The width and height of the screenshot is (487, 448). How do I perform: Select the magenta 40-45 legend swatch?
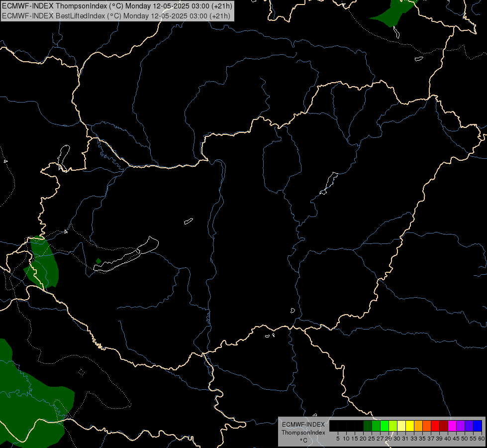pyautogui.click(x=452, y=426)
